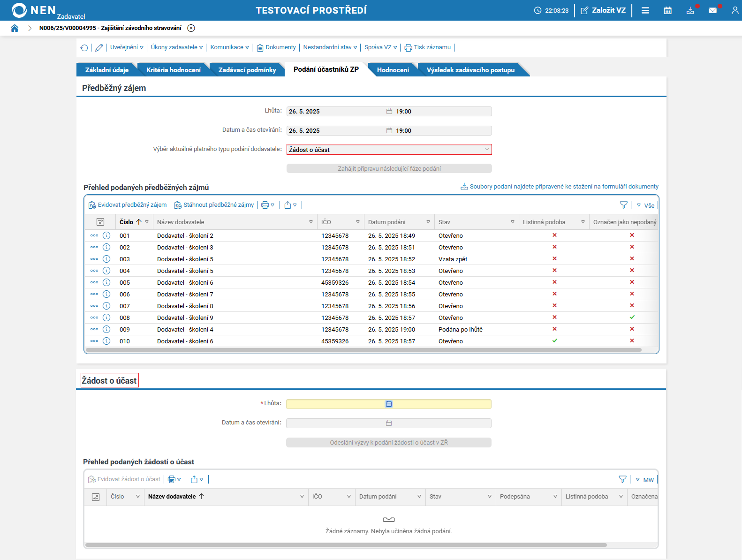The height and width of the screenshot is (560, 742).
Task: Click the refresh icon in the toolbar
Action: 84,48
